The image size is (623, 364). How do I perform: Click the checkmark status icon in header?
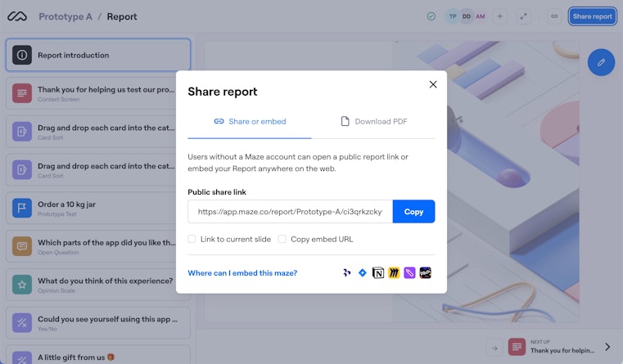click(431, 16)
